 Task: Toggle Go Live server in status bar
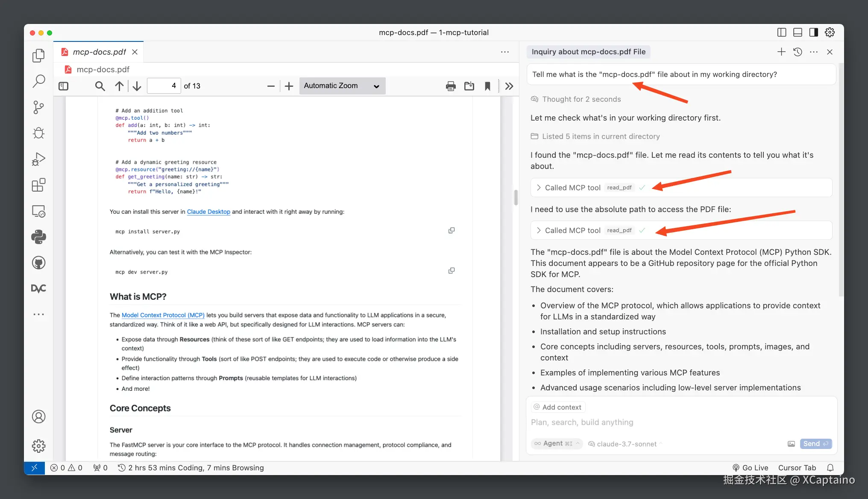tap(751, 467)
